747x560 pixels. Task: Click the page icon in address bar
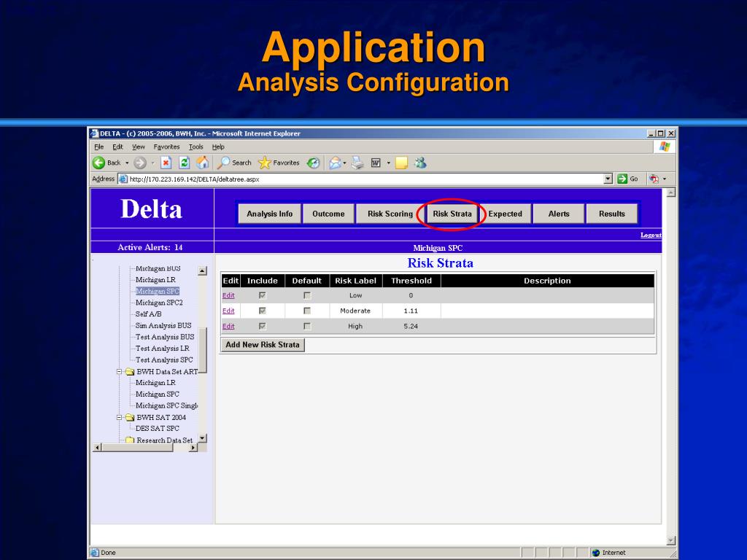[123, 179]
